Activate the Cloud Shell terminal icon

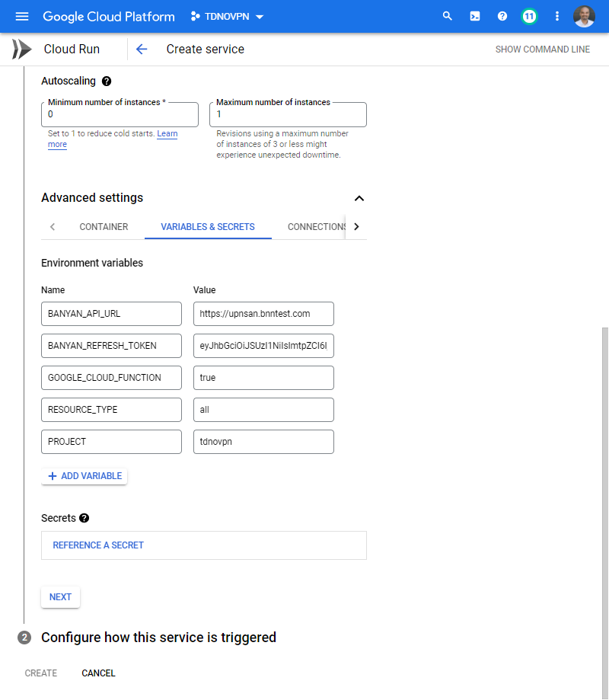(475, 16)
